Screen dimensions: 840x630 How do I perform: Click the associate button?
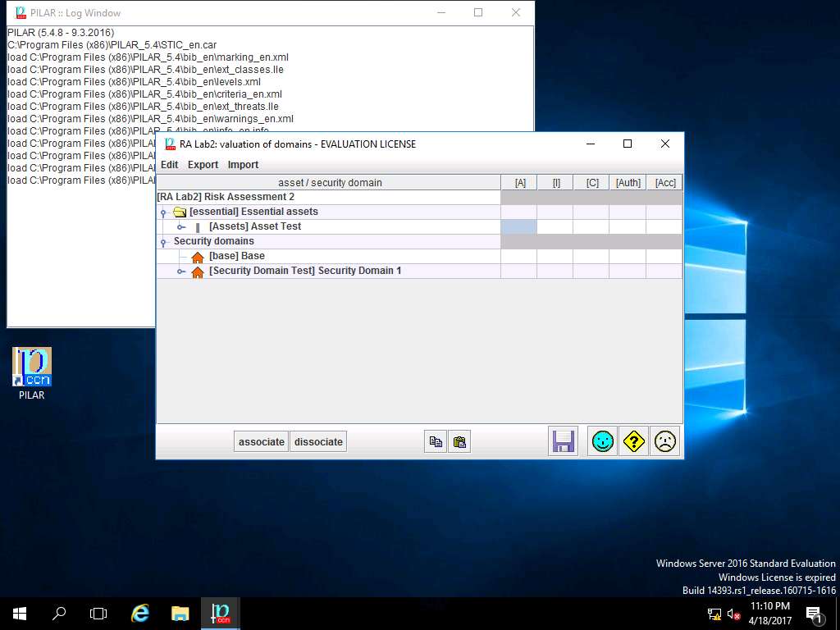pos(262,442)
